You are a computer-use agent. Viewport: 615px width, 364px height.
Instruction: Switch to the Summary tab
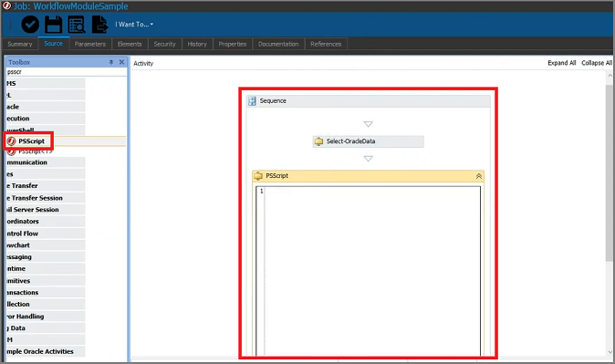(19, 44)
